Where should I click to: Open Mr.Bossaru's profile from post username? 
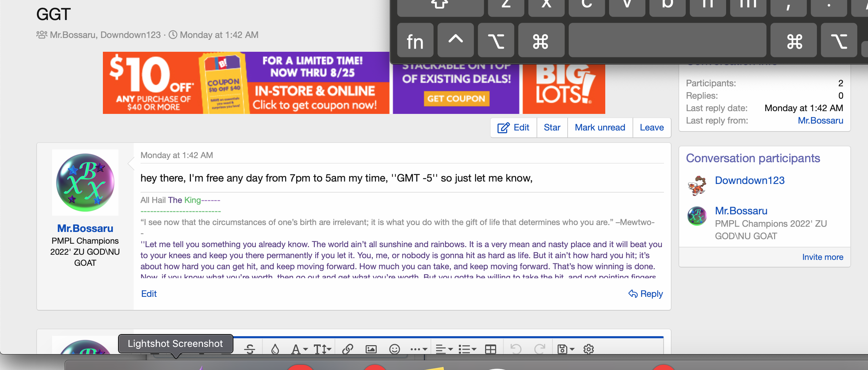(85, 228)
